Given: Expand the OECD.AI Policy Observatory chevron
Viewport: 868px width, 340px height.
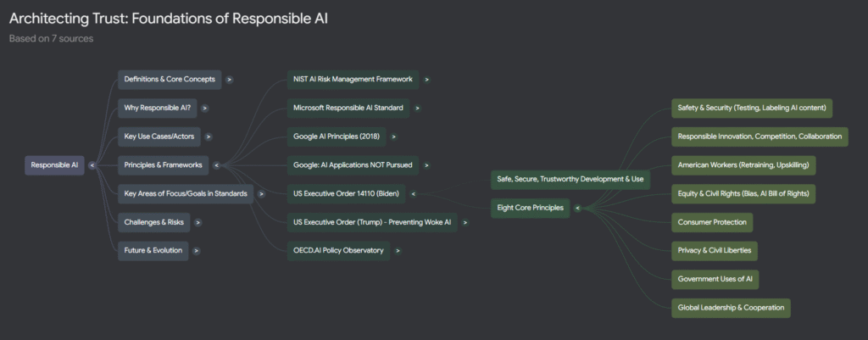Looking at the screenshot, I should click(398, 250).
